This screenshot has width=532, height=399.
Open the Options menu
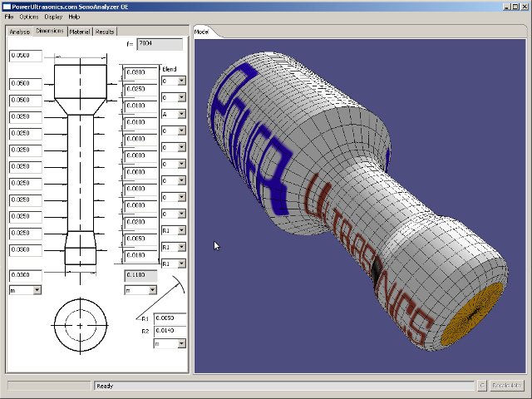(29, 17)
